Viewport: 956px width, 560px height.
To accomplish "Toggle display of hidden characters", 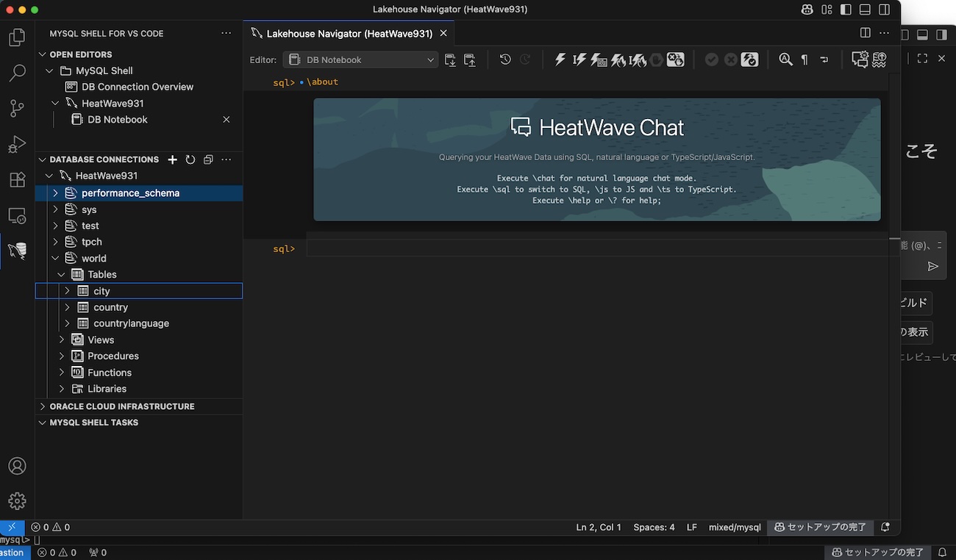I will tap(805, 60).
